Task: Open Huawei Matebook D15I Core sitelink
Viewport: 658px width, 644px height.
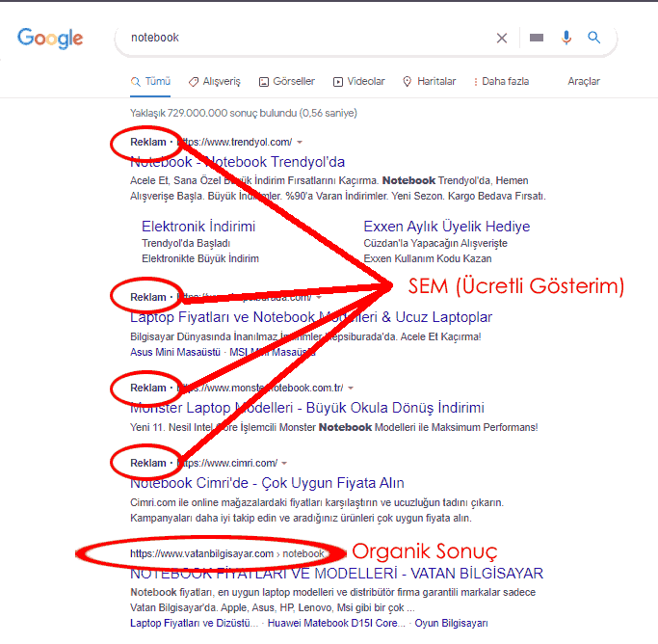Action: (x=336, y=623)
